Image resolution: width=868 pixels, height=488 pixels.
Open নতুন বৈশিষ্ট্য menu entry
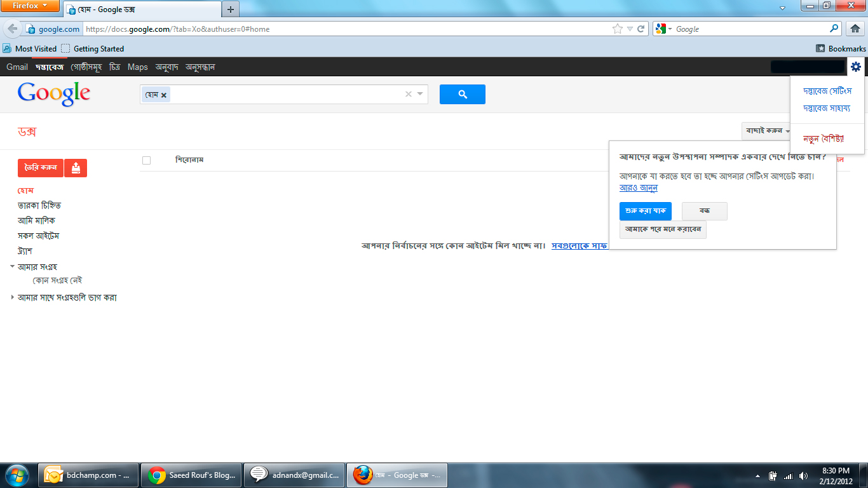824,139
